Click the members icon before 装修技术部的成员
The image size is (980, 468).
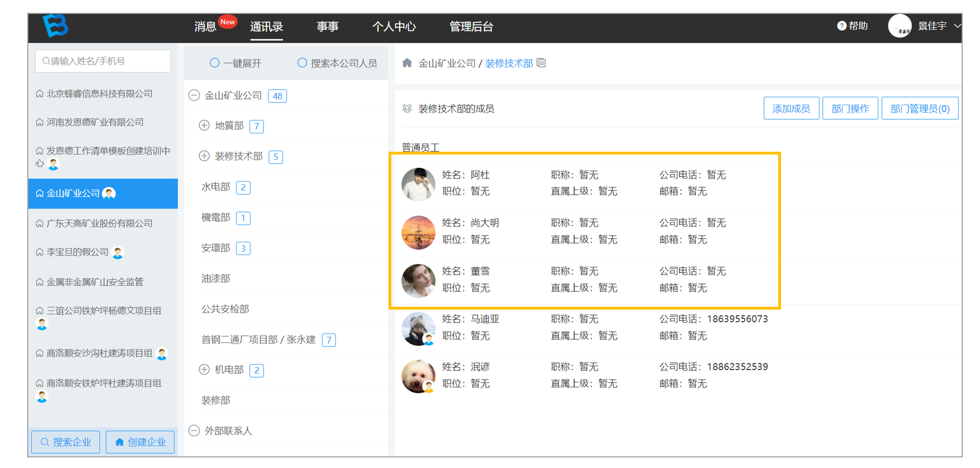[407, 108]
